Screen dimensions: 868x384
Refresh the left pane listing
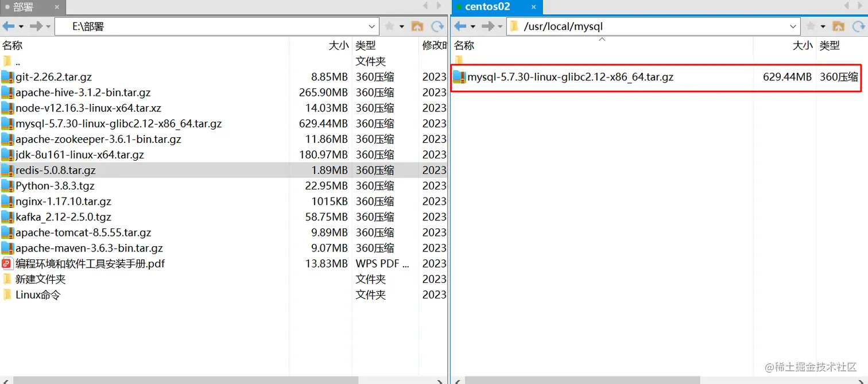point(438,26)
